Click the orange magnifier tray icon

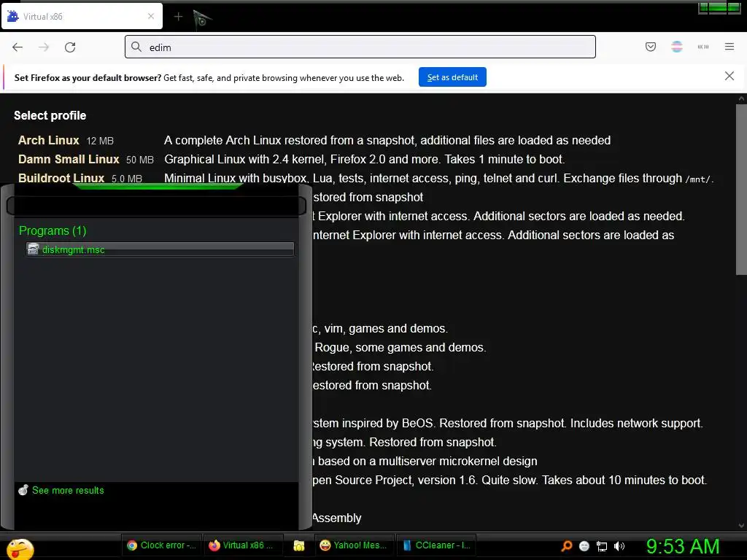click(x=566, y=546)
